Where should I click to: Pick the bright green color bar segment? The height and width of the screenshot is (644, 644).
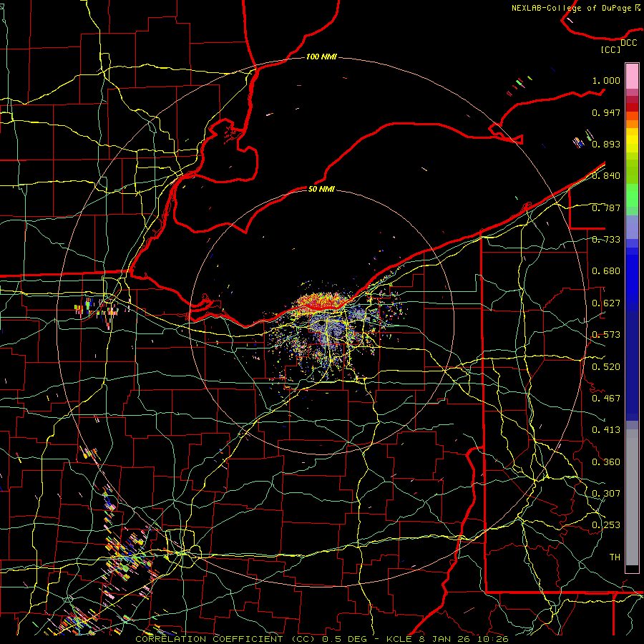[632, 195]
